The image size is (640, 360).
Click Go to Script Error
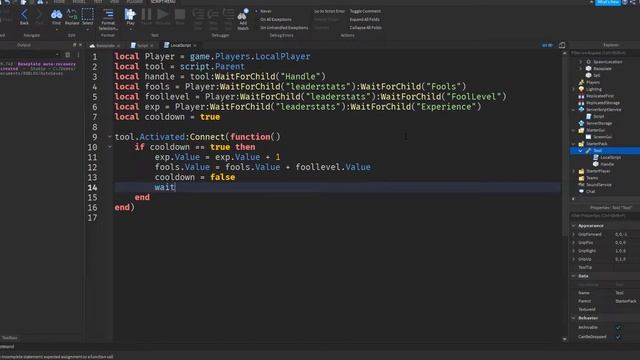[x=329, y=11]
